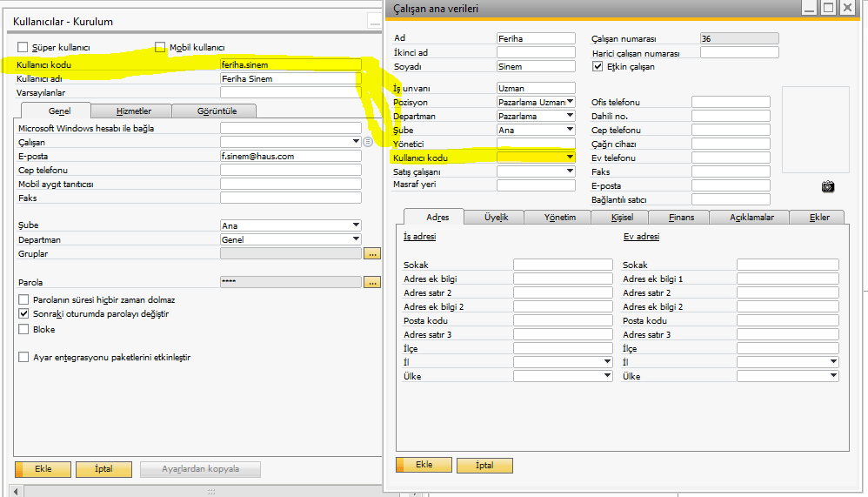Toggle the Etkin çalışan checkbox
The width and height of the screenshot is (868, 497).
coord(598,66)
